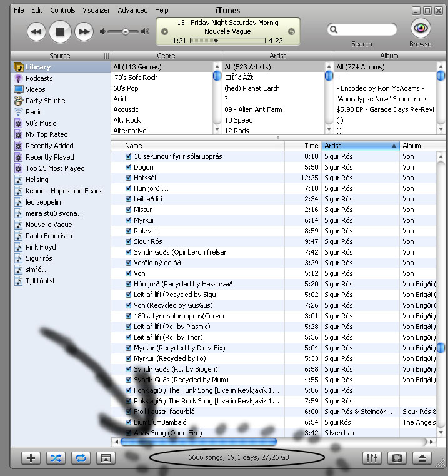Open the Nouvelle Vague playlist
The width and height of the screenshot is (448, 476).
tap(49, 225)
